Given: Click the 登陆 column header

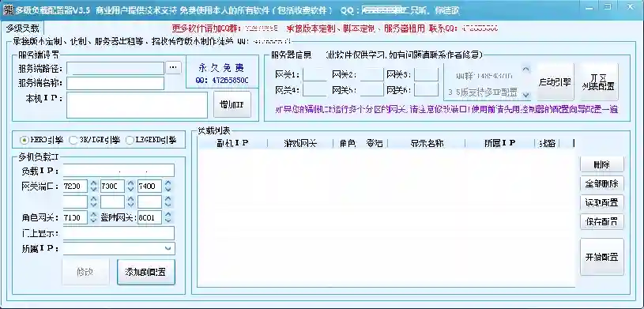Looking at the screenshot, I should (x=375, y=143).
